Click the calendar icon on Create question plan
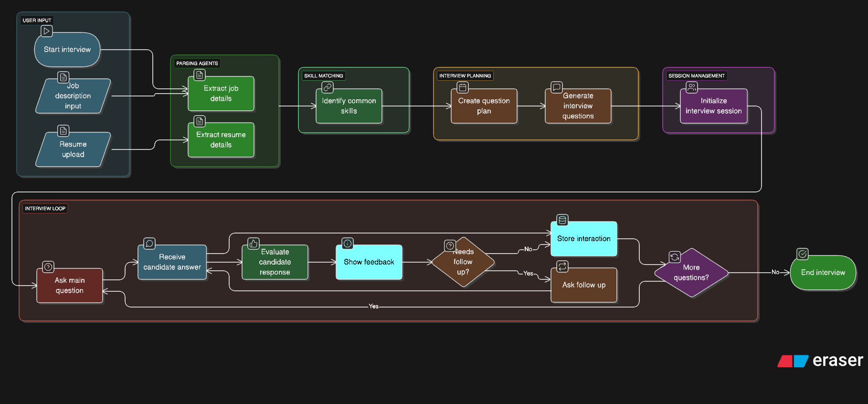 tap(463, 87)
